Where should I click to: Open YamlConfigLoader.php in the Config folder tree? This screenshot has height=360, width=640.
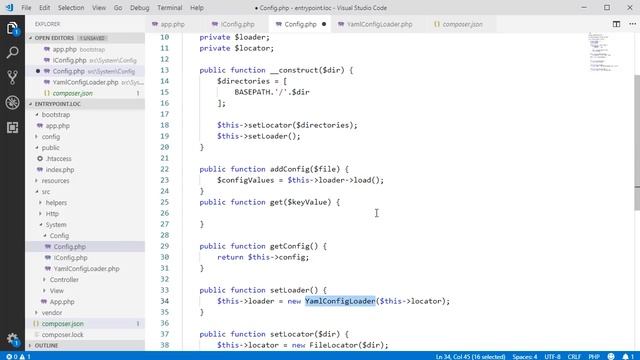pos(86,269)
